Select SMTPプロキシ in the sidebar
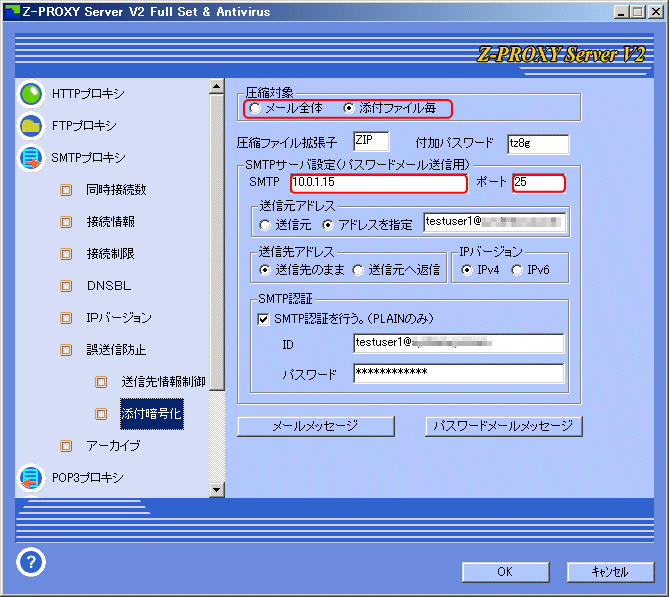 coord(88,158)
